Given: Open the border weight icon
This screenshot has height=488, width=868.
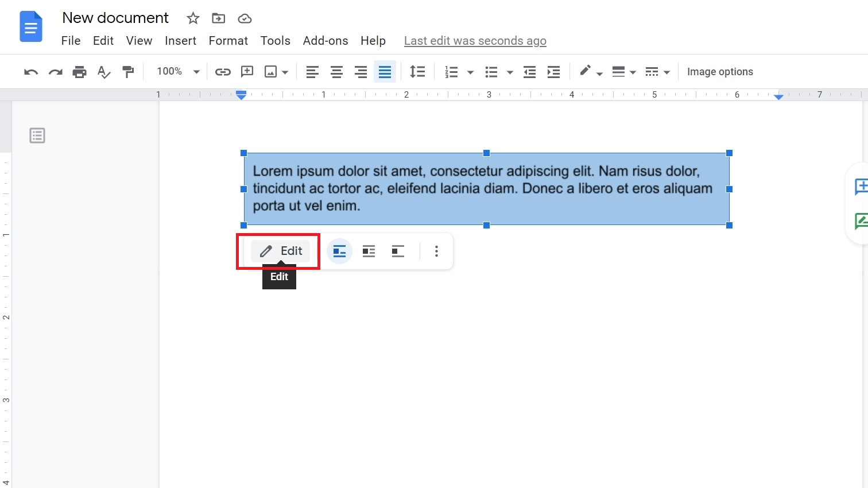Looking at the screenshot, I should click(620, 71).
